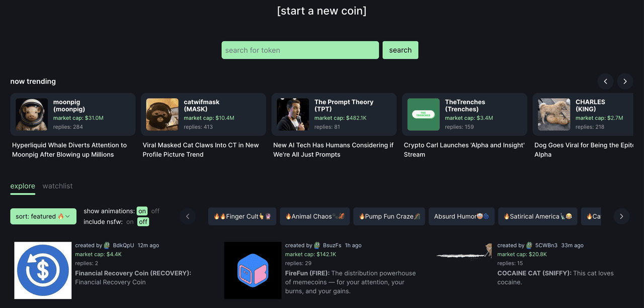
Task: Enable include nsfw with the on option
Action: (x=130, y=221)
